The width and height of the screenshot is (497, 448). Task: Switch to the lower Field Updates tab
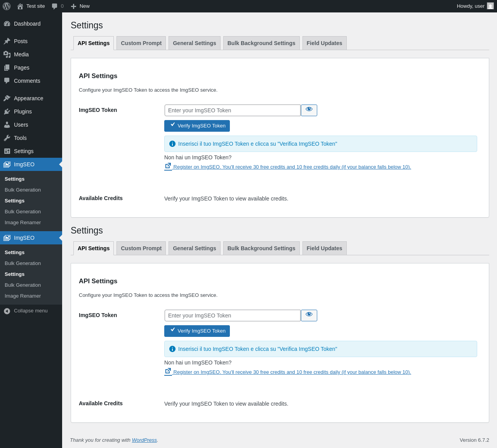coord(325,248)
